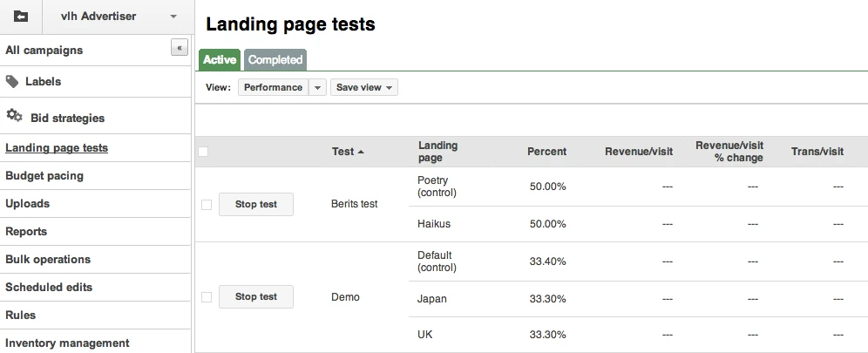Stop the Demo test
868x353 pixels.
coord(255,297)
